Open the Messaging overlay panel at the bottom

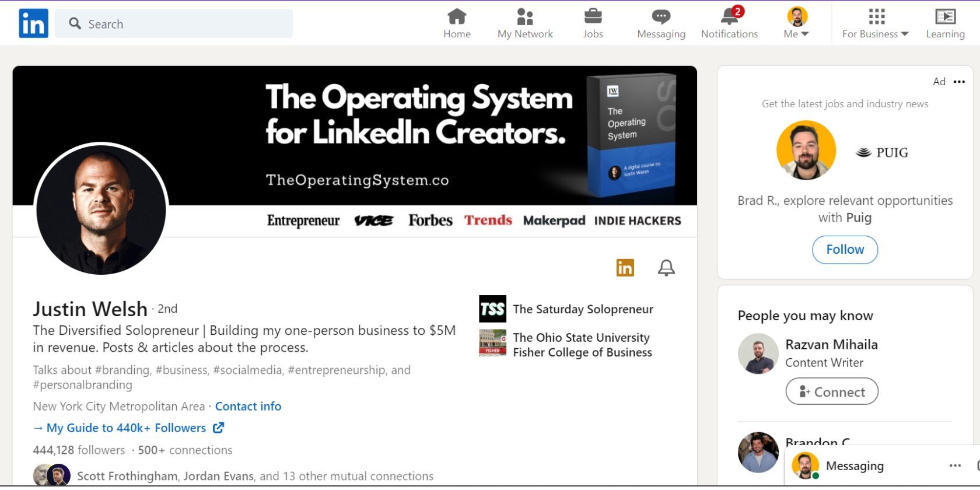(855, 466)
